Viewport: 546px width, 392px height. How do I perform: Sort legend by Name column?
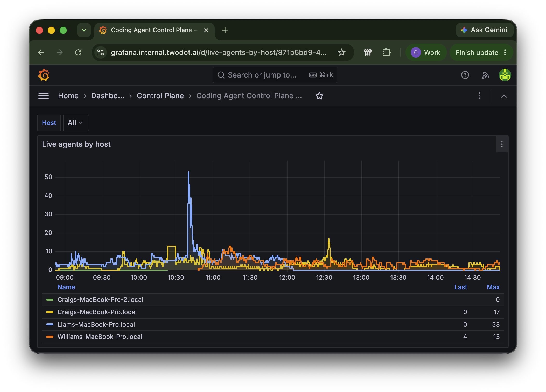click(x=66, y=287)
